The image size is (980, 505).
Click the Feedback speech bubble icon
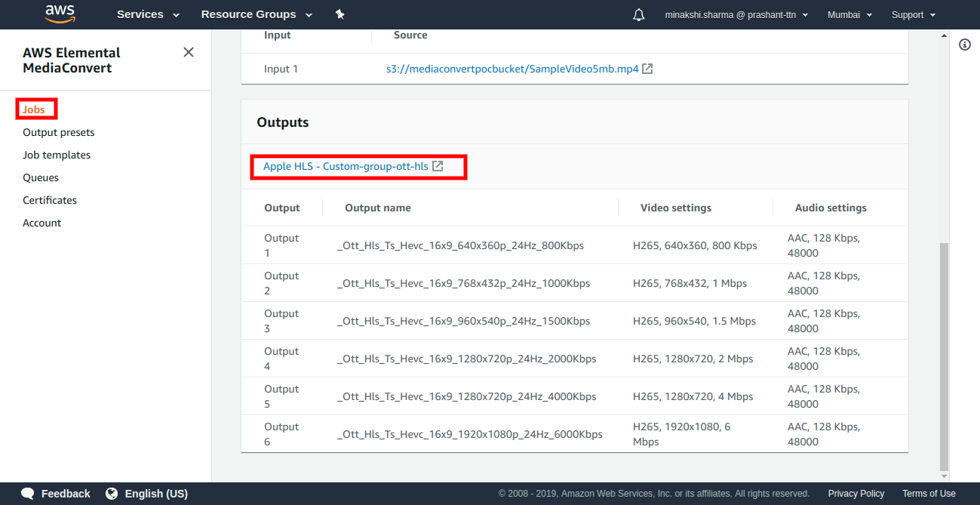28,494
